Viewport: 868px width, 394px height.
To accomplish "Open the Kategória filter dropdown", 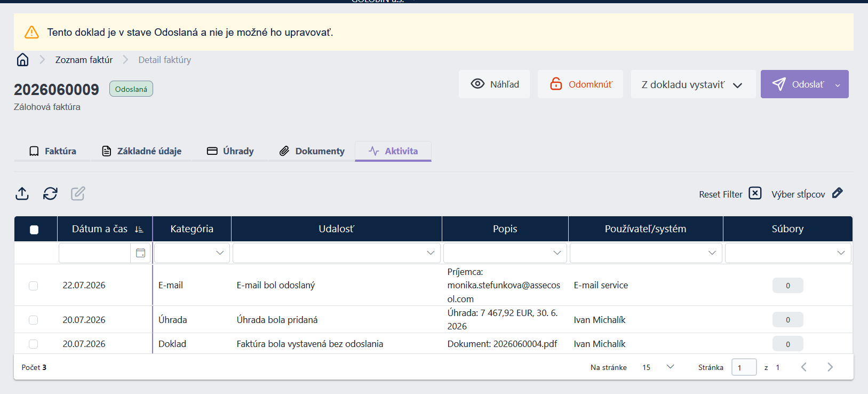I will click(x=192, y=253).
